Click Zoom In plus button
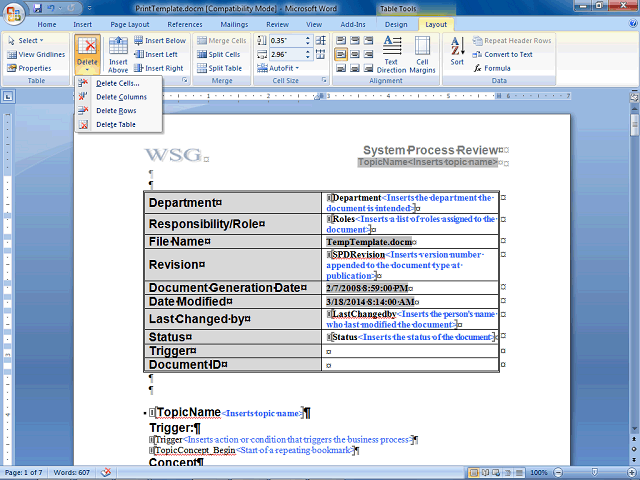The width and height of the screenshot is (640, 480). (632, 472)
